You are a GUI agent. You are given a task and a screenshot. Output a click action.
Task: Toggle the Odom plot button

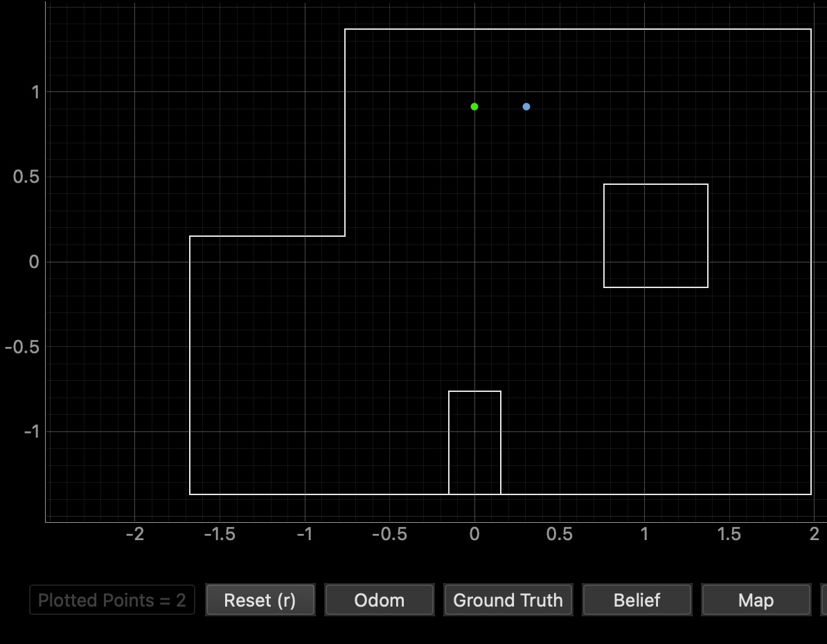tap(380, 600)
